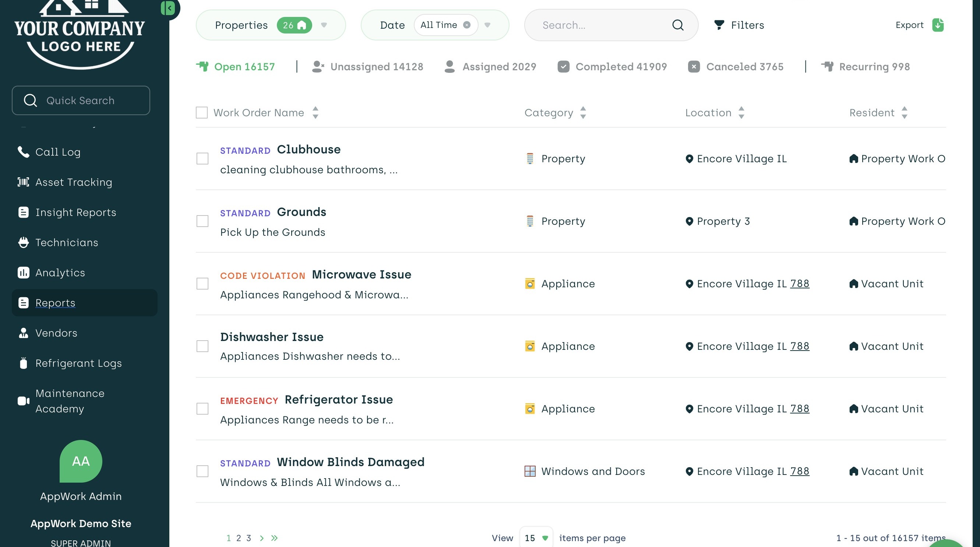Open unit 788 link on Dishwasher Issue row
The image size is (980, 547).
[x=800, y=346]
